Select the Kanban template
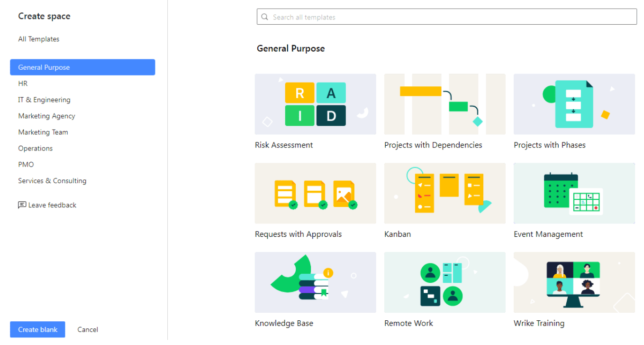Image resolution: width=644 pixels, height=345 pixels. click(444, 193)
